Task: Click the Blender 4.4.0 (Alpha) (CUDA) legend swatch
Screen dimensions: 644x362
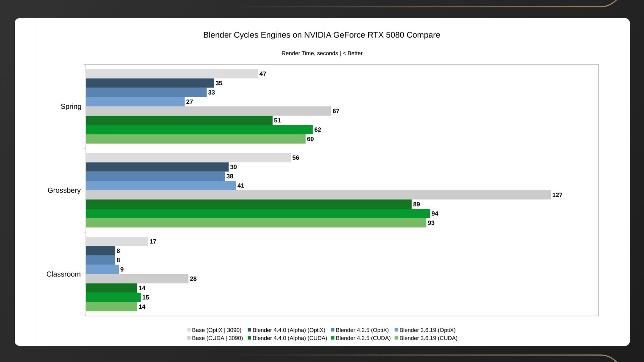Action: (249, 338)
